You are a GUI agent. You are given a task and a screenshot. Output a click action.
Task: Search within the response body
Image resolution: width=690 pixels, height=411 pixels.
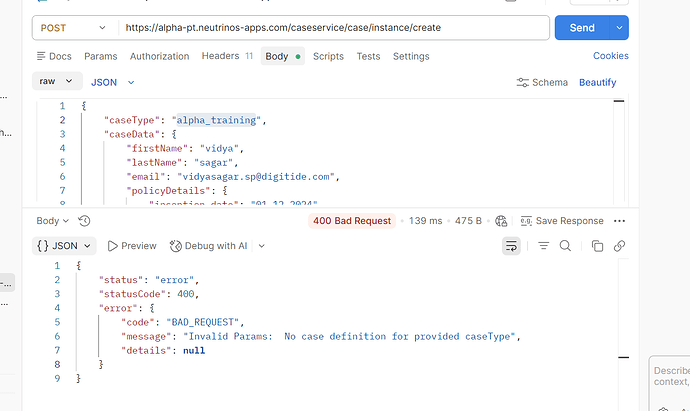click(565, 246)
